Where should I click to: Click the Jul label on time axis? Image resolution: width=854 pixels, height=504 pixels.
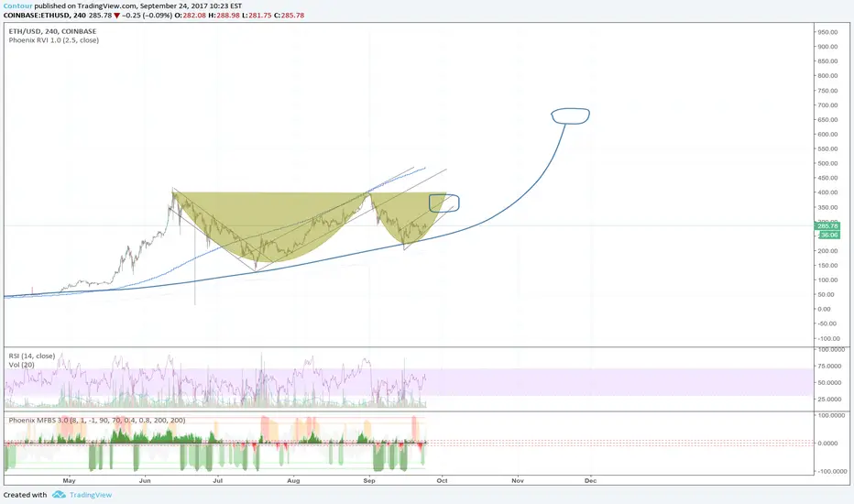[218, 480]
